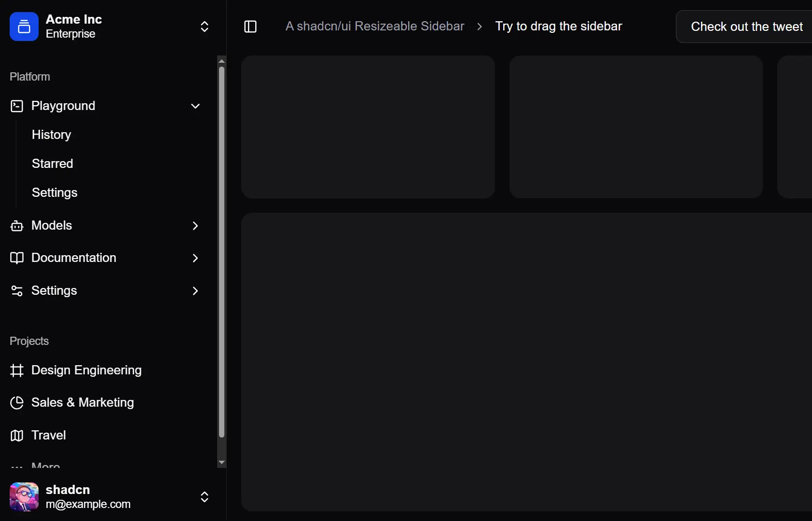Select Starred under Playground

pyautogui.click(x=52, y=164)
